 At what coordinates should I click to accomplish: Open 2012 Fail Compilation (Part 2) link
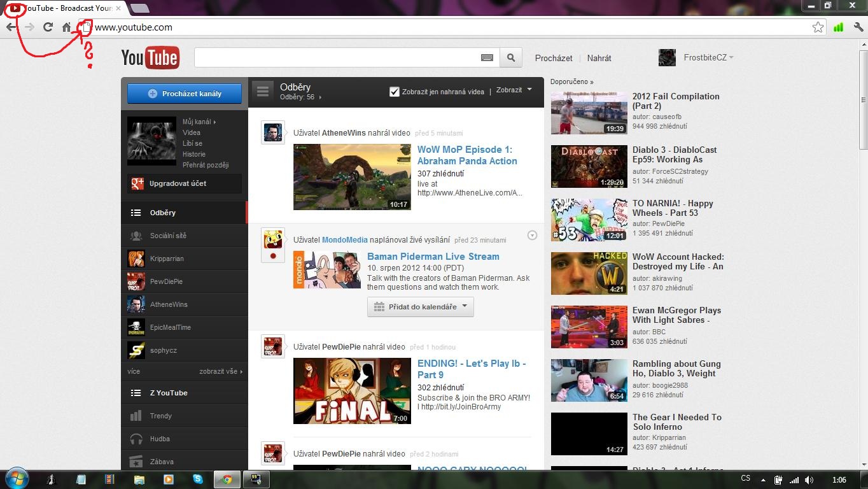tap(676, 101)
